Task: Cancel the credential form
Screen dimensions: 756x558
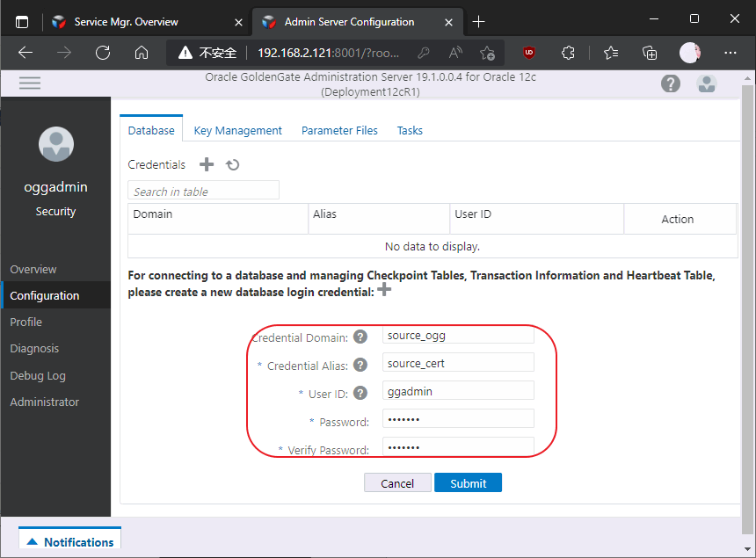Action: (397, 482)
